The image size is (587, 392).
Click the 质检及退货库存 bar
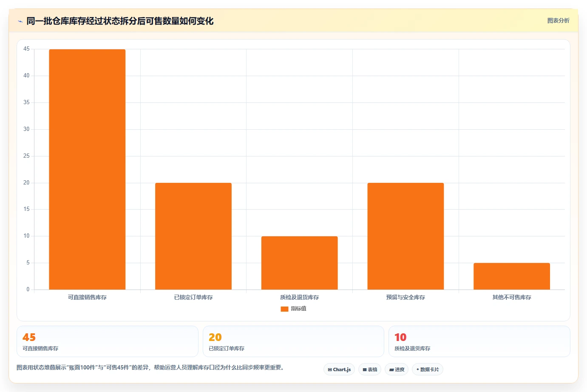300,263
